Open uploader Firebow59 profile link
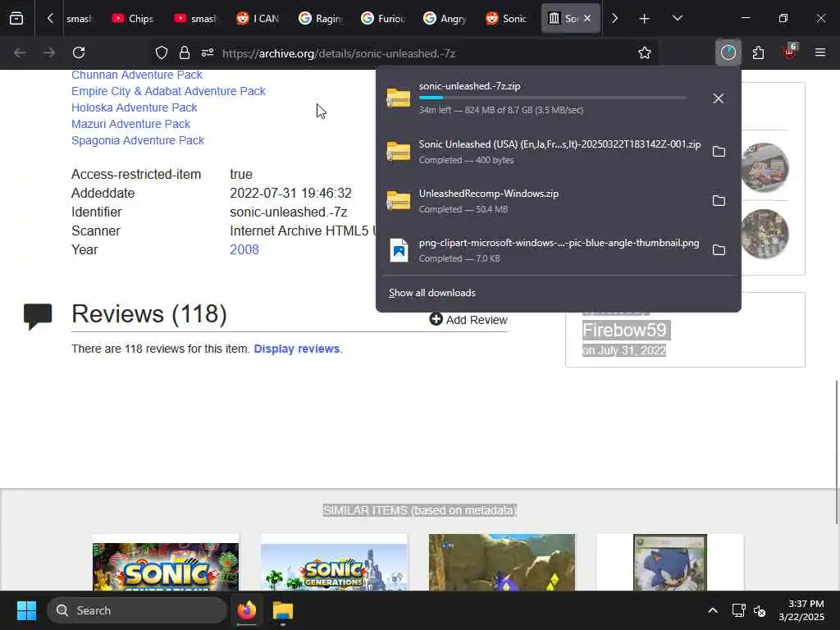 pos(624,330)
